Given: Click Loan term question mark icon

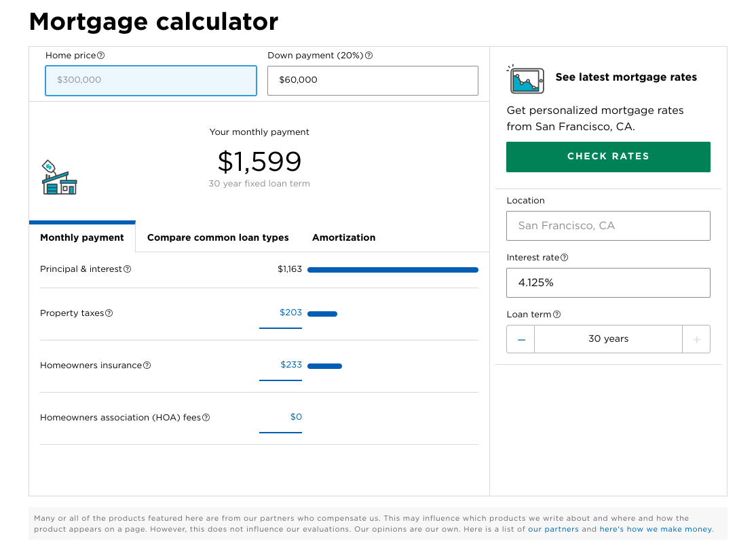Looking at the screenshot, I should tap(557, 315).
